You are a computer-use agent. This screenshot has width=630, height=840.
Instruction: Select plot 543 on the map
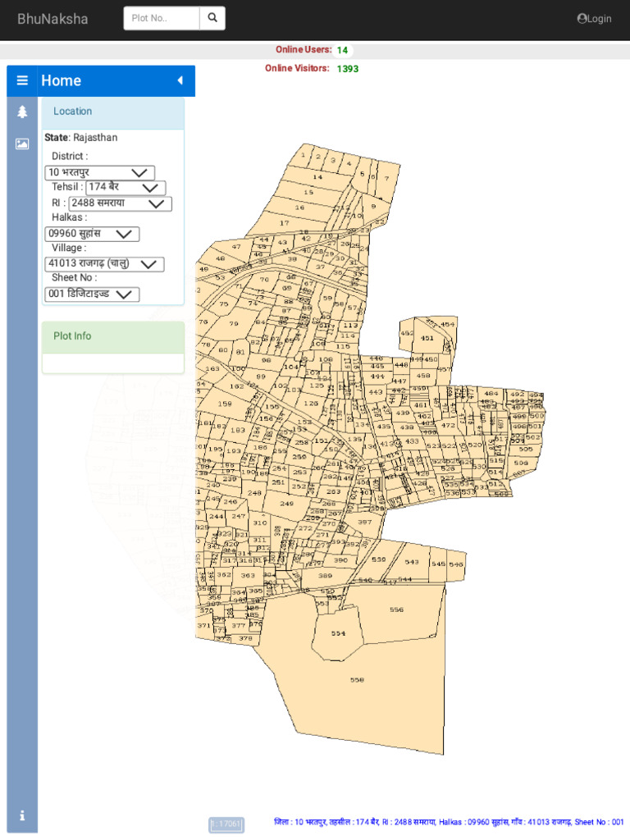(412, 562)
